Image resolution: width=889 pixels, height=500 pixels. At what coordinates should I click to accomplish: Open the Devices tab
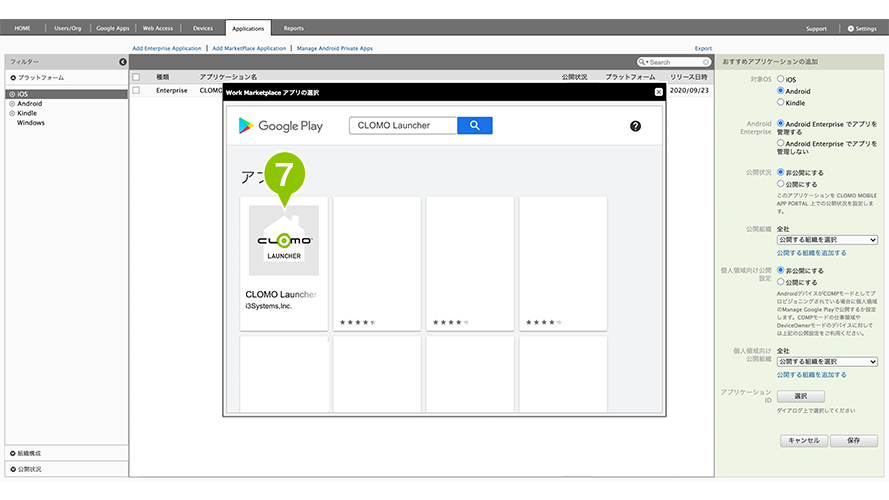pyautogui.click(x=202, y=28)
